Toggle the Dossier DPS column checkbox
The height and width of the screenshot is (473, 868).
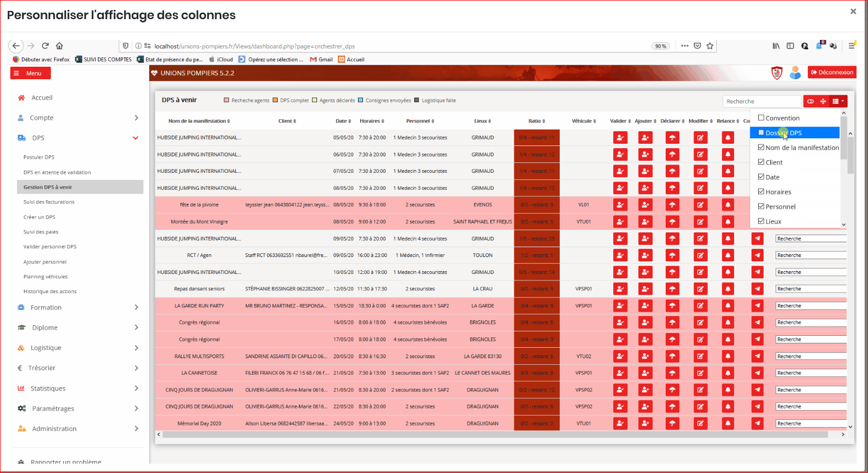click(761, 133)
